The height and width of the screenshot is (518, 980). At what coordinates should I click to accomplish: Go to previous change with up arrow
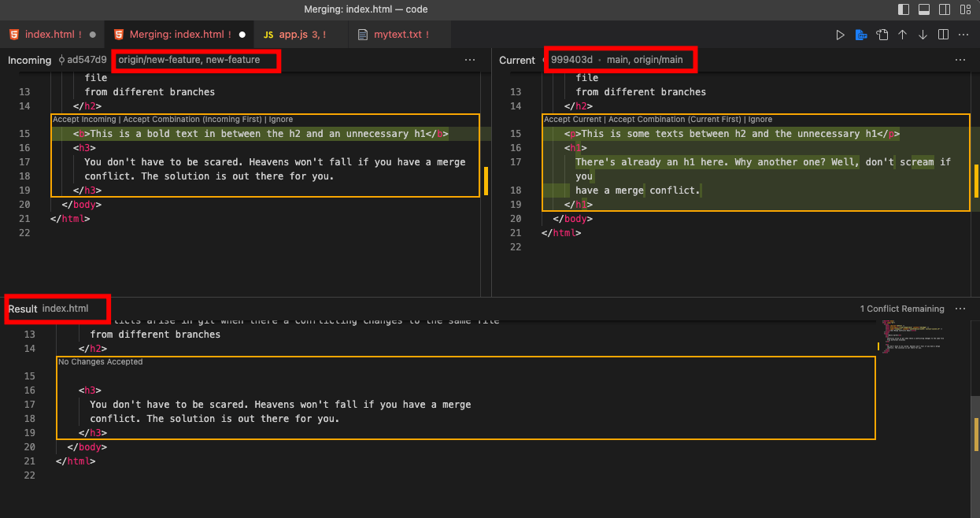pos(902,35)
